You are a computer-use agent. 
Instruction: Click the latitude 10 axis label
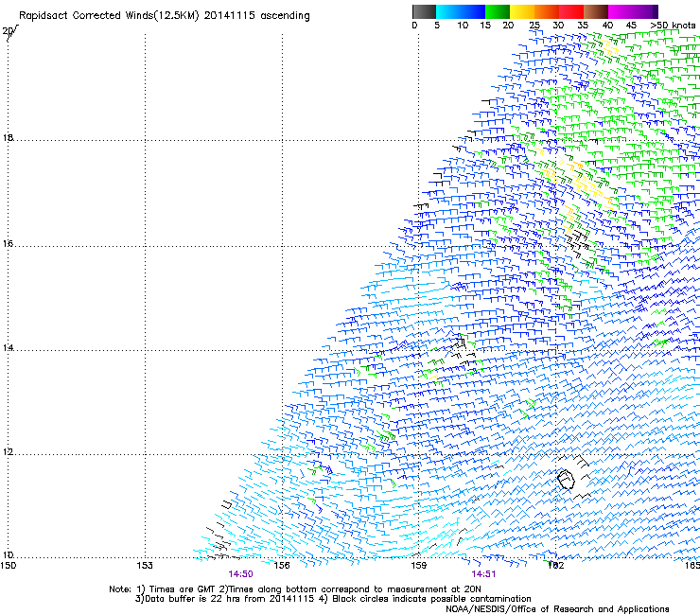[8, 555]
